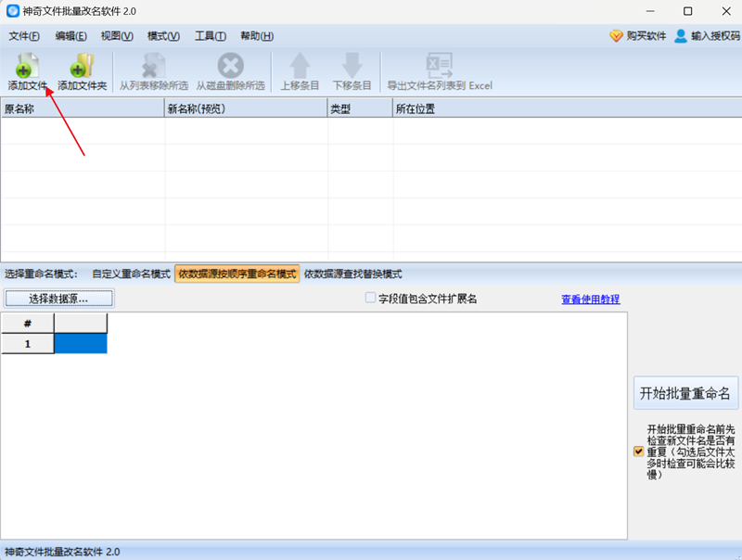Click the 上移条目 up arrow icon
742x560 pixels.
tap(300, 65)
